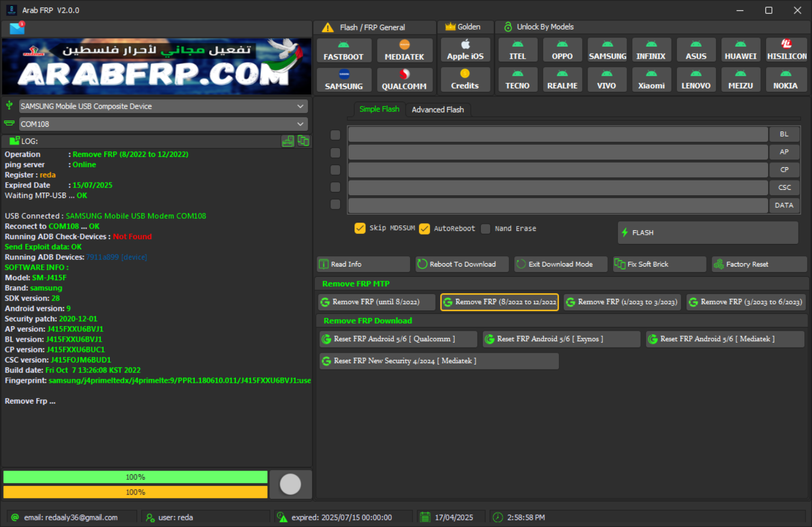Screen dimensions: 812x527
Task: Tick the DATA file checkbox
Action: [x=335, y=205]
